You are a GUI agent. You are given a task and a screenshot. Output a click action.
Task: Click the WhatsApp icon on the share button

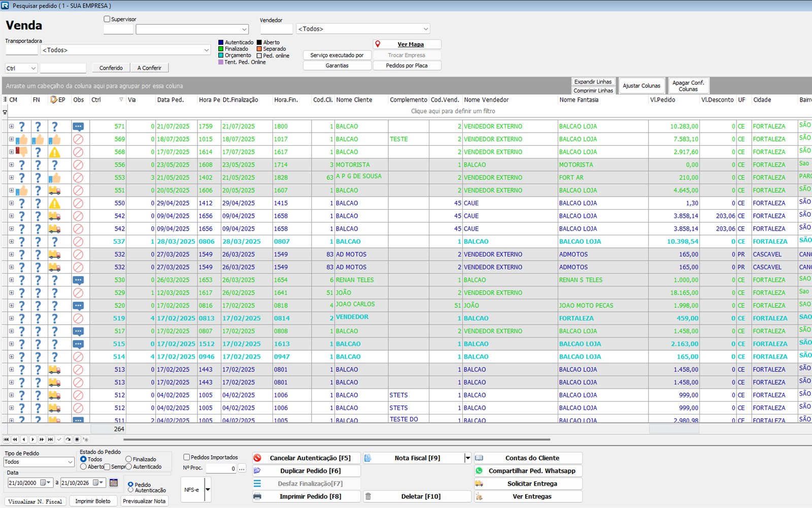[479, 471]
